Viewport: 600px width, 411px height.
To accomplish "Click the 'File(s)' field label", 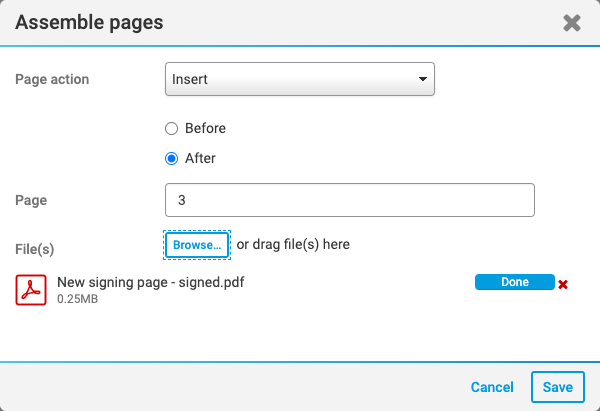I will [36, 247].
